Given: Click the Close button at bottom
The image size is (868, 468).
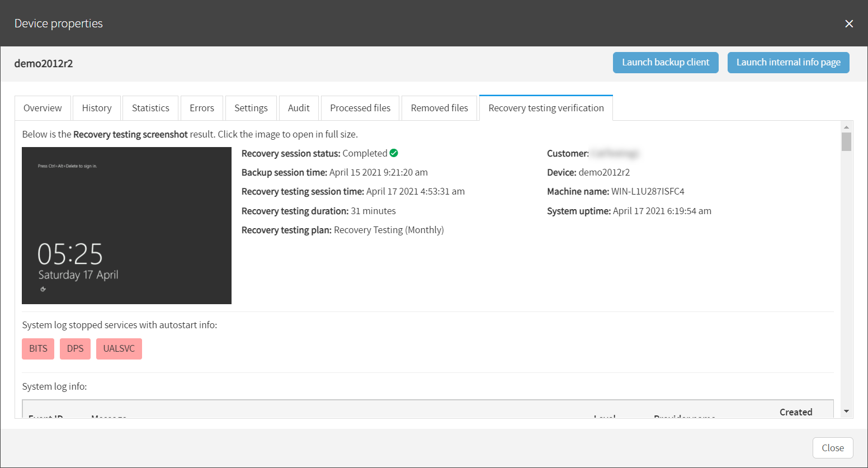Looking at the screenshot, I should 832,448.
